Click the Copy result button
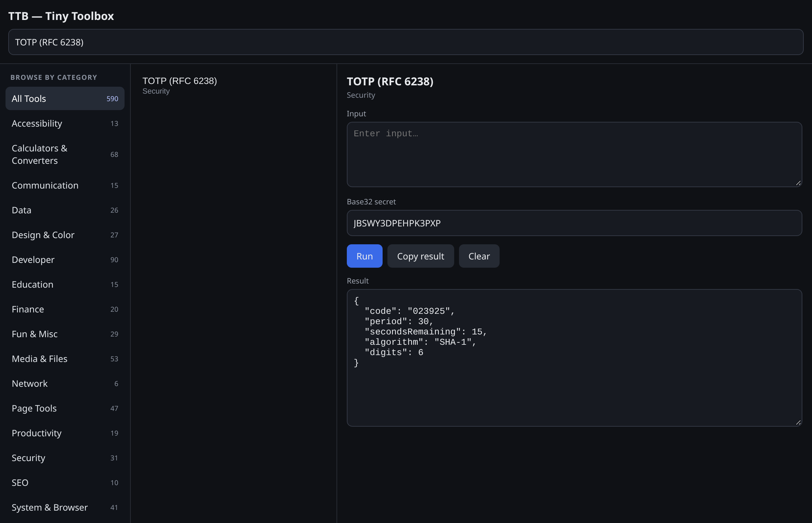812x523 pixels. click(420, 256)
